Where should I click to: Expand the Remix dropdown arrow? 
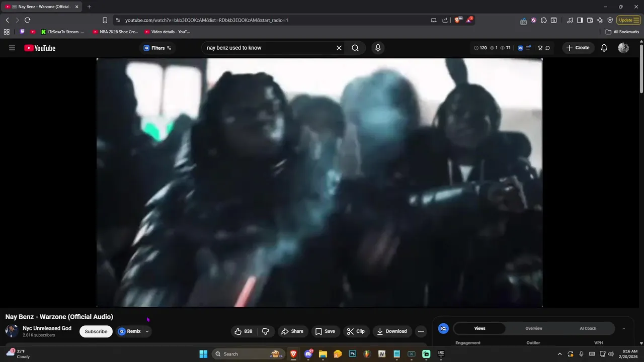click(147, 331)
